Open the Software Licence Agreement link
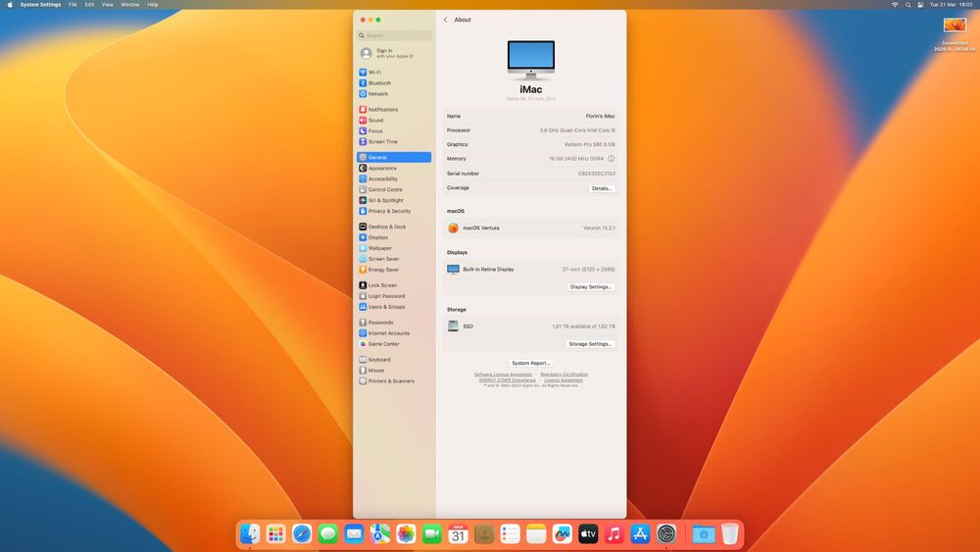 pyautogui.click(x=503, y=375)
